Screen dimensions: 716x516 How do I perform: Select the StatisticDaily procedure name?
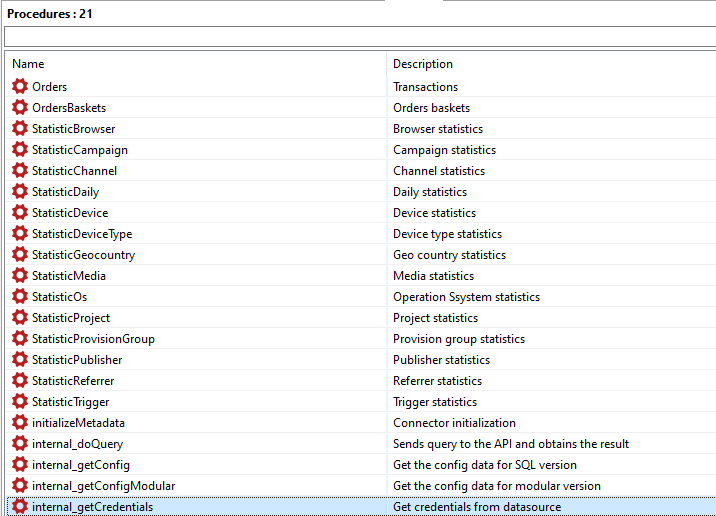pos(65,192)
